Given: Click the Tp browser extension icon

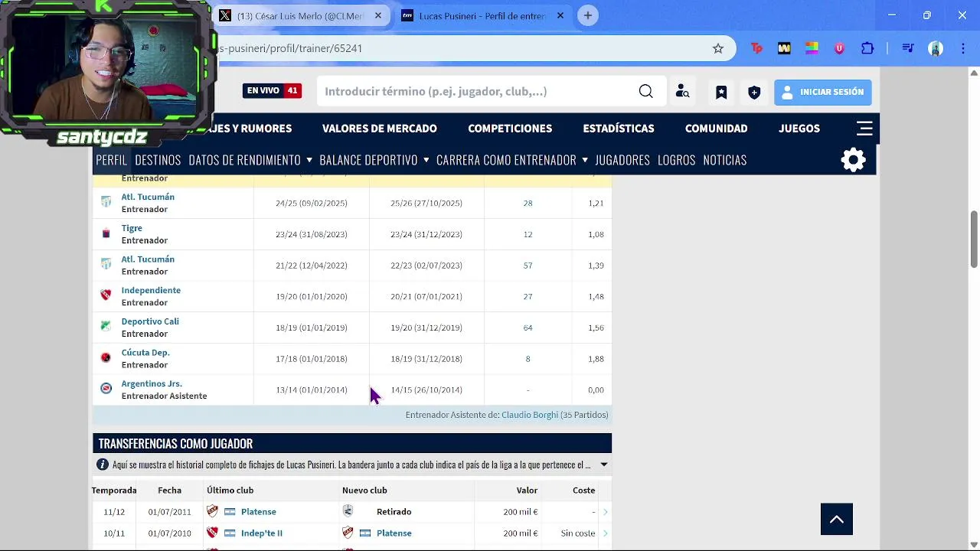Looking at the screenshot, I should (756, 48).
